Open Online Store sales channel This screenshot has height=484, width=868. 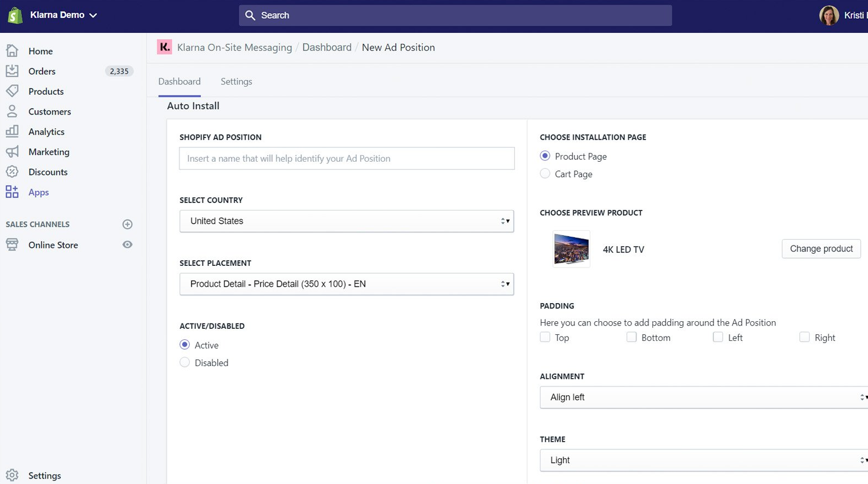(x=53, y=245)
